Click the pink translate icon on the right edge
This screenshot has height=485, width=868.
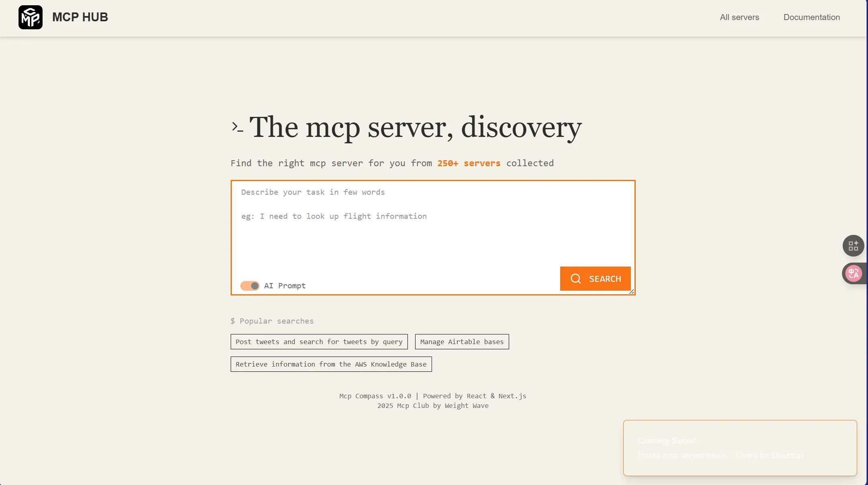pos(853,274)
